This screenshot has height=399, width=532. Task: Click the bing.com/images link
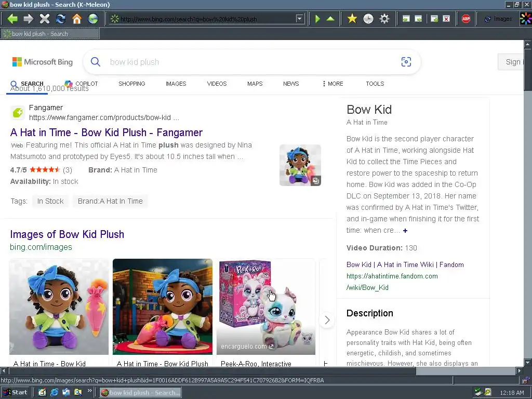41,247
